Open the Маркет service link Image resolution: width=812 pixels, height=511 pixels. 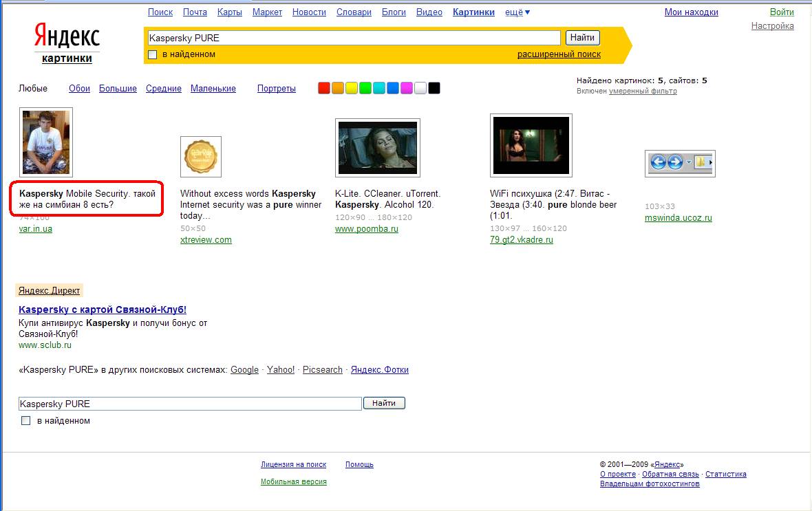[267, 12]
